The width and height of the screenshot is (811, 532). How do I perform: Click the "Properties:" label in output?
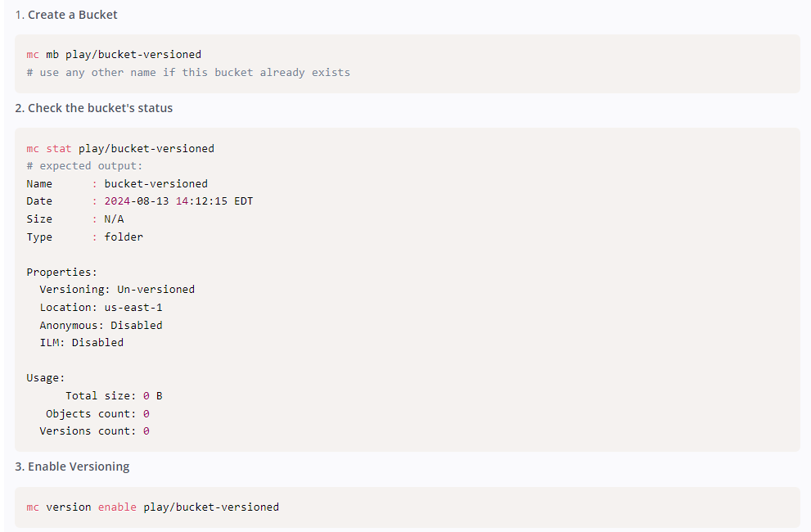(61, 273)
